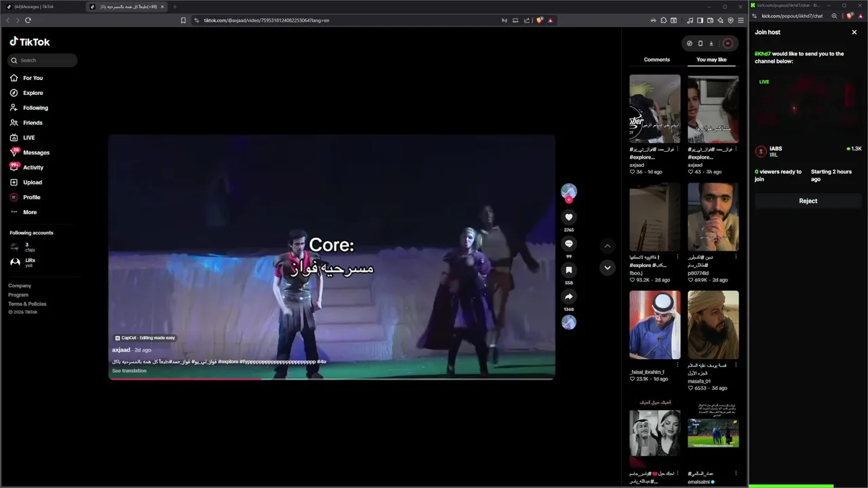The width and height of the screenshot is (868, 488).
Task: Switch to the Comments tab
Action: click(656, 60)
